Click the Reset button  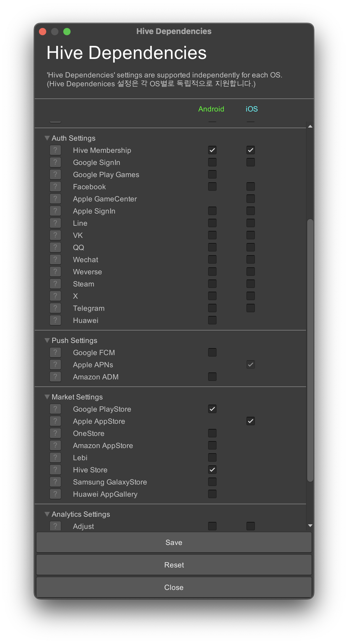[x=174, y=565]
